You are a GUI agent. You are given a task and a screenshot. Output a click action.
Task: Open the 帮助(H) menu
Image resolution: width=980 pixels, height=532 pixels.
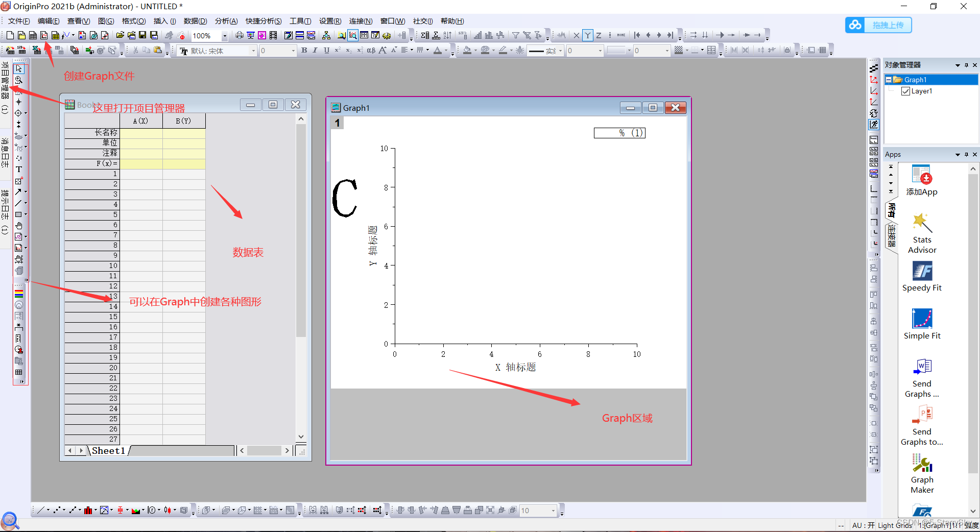click(x=452, y=21)
